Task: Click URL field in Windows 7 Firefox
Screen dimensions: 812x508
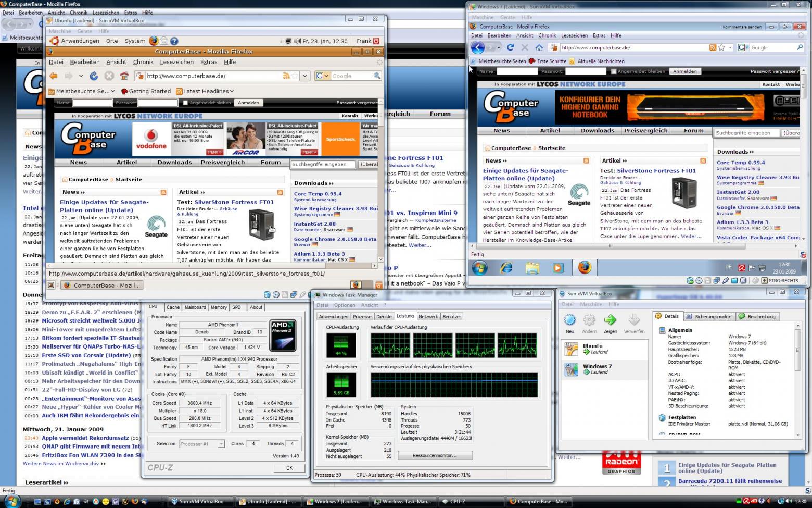Action: tap(633, 47)
